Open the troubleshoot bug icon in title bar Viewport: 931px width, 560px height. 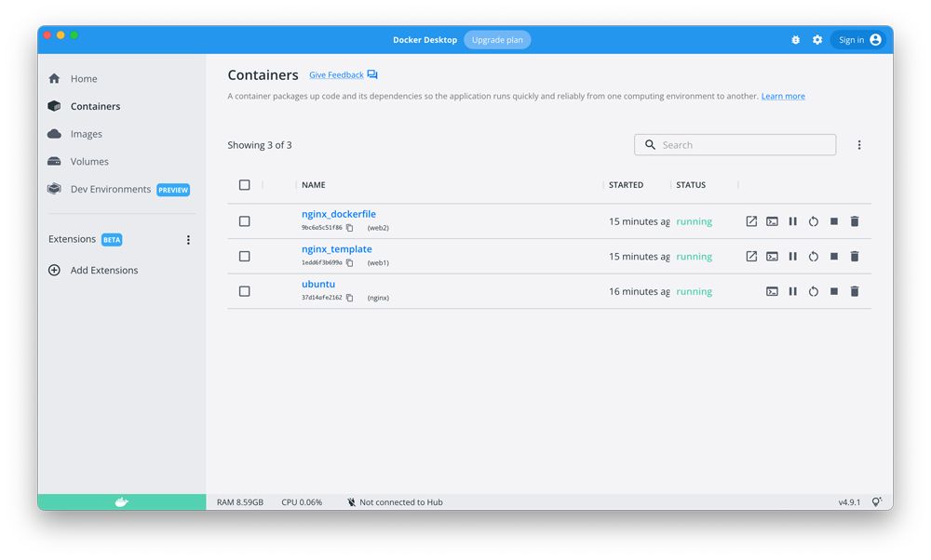[796, 40]
